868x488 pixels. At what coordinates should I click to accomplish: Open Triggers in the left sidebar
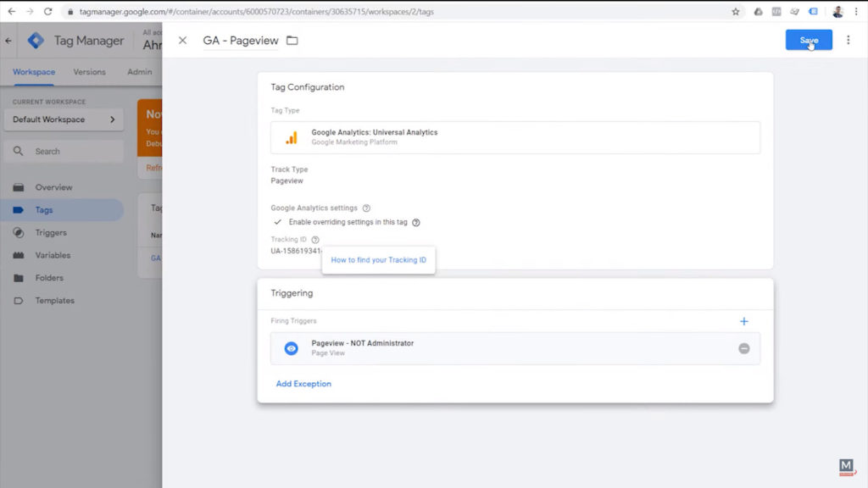[x=51, y=232]
